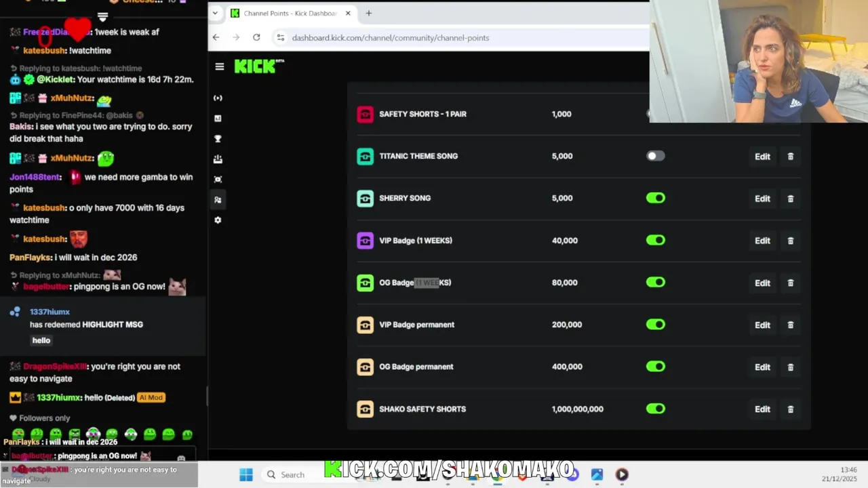Screen dimensions: 868x488
Task: Open the Community sidebar icon
Action: [218, 199]
